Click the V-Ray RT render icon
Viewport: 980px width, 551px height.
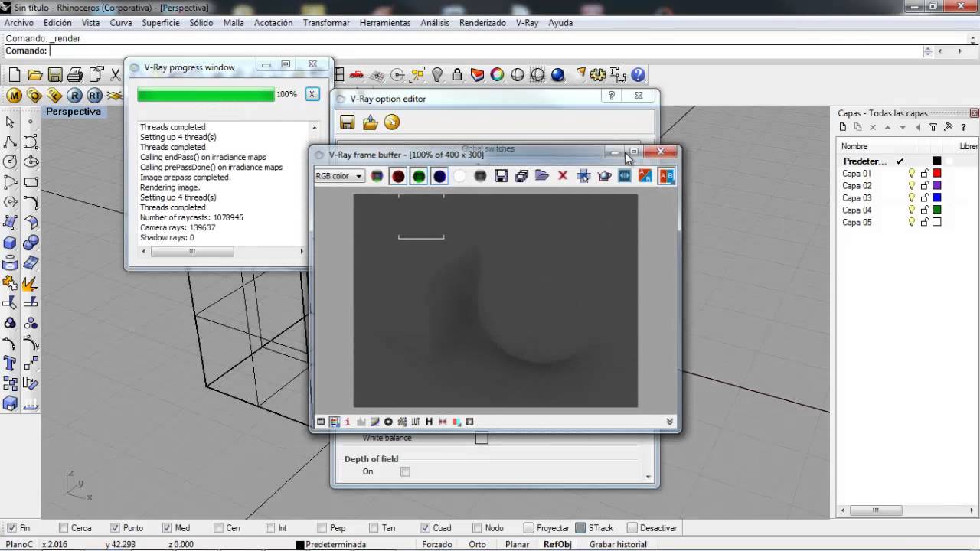tap(94, 96)
